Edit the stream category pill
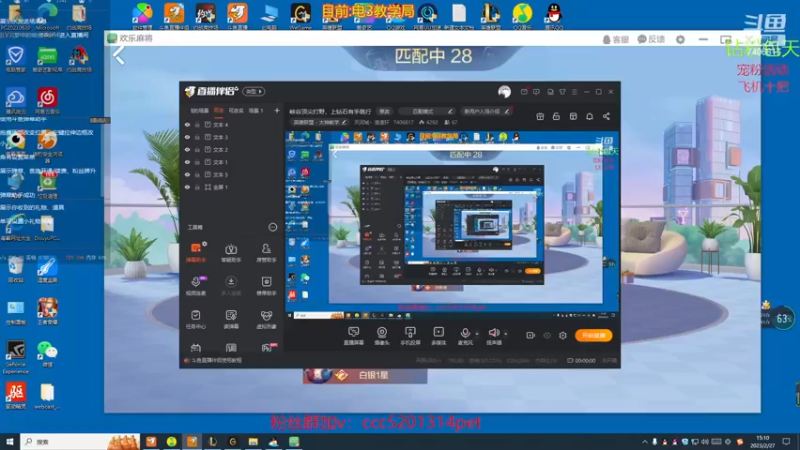 click(x=319, y=122)
